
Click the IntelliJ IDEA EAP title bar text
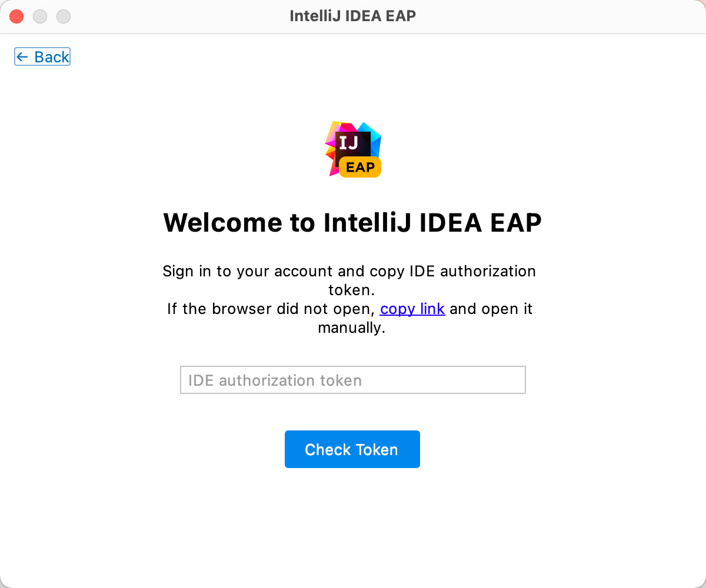352,16
